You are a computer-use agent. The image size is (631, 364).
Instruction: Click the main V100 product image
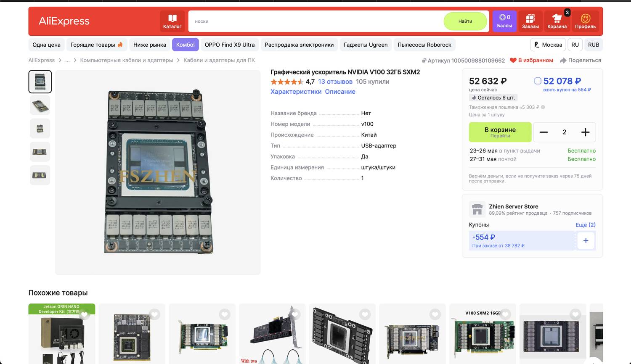click(x=158, y=172)
